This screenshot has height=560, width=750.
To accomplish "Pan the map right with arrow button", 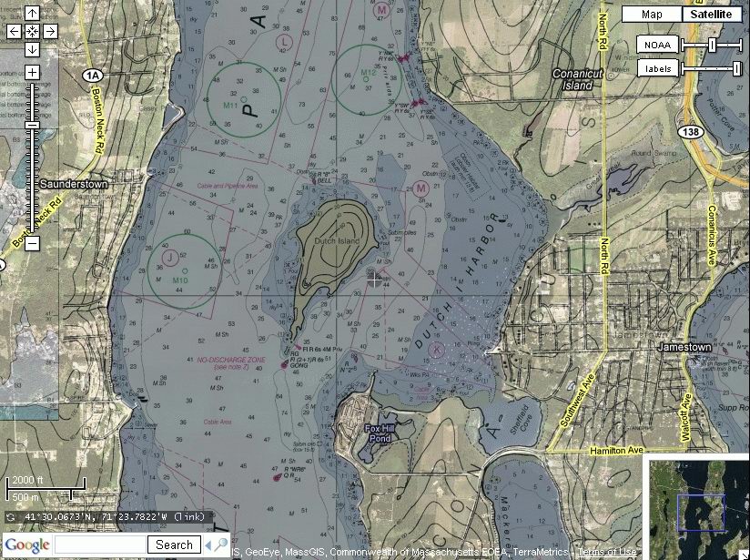I will coord(50,32).
